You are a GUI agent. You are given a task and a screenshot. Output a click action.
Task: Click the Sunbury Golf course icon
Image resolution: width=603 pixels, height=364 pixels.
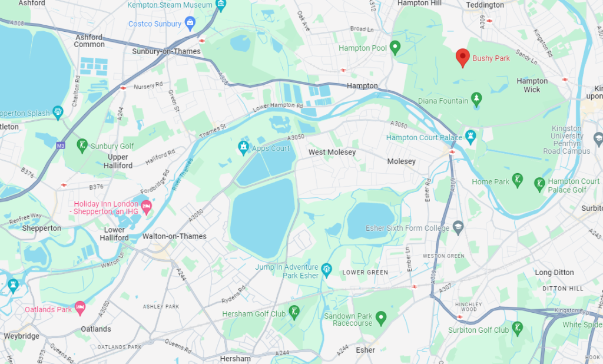[x=82, y=145]
